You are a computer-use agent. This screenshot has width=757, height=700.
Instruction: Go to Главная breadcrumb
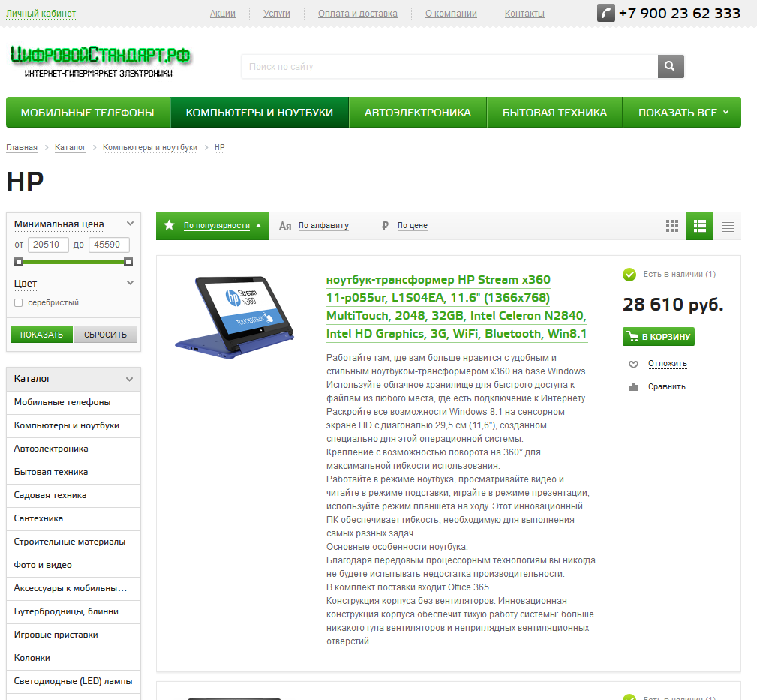point(22,147)
